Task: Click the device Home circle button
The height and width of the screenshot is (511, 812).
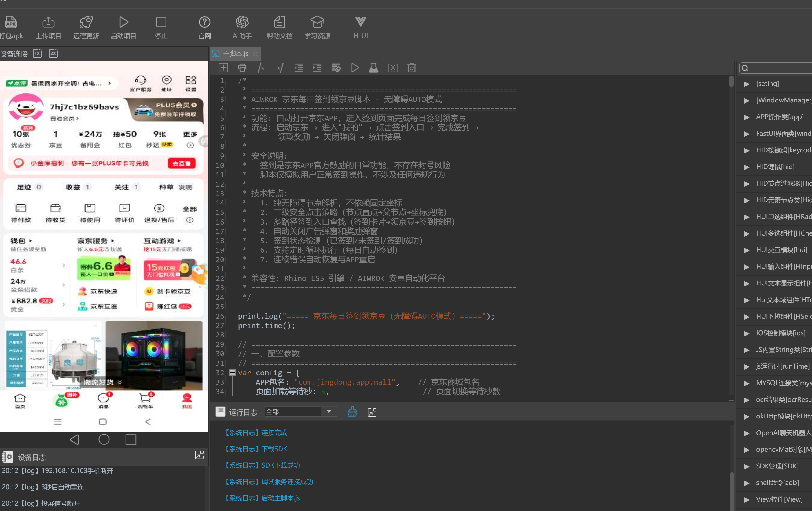Action: pyautogui.click(x=104, y=439)
